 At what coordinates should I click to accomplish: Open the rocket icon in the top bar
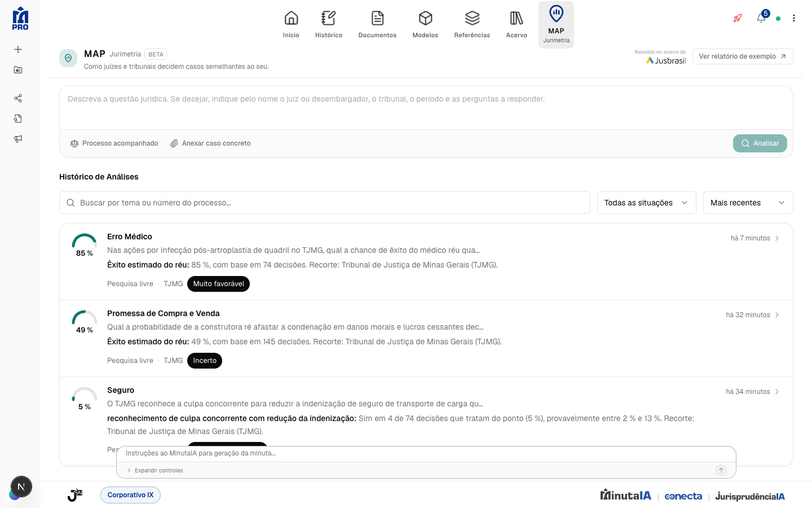(x=738, y=18)
